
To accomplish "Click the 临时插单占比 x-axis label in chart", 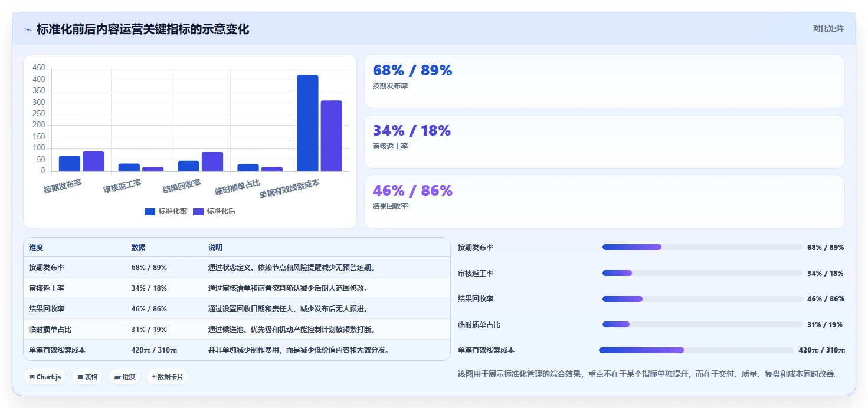I will 238,186.
